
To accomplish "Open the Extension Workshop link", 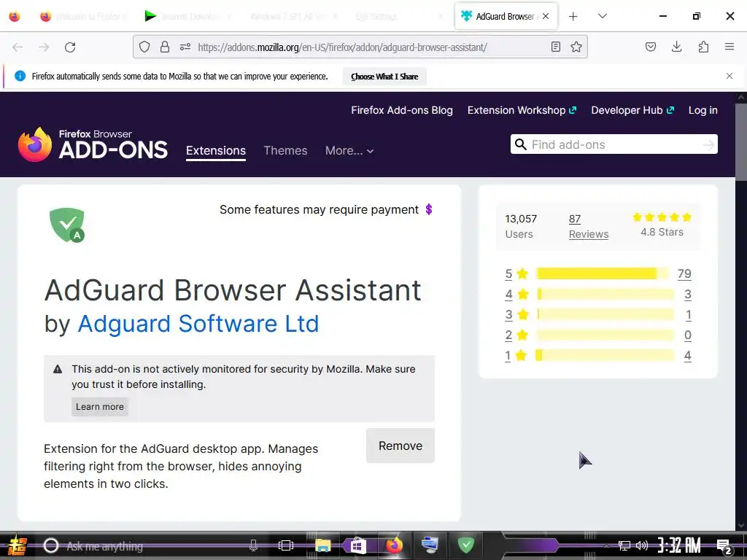I will [x=522, y=110].
